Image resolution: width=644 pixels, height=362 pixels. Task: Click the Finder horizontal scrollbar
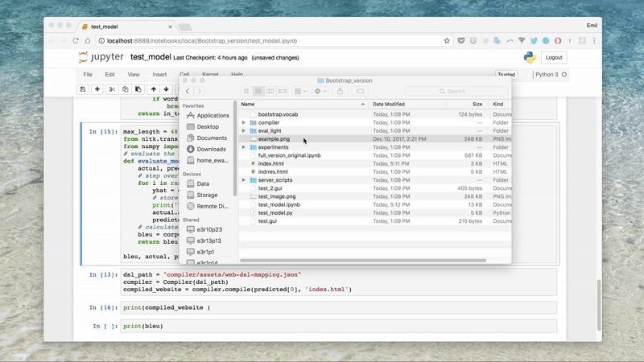(x=362, y=260)
